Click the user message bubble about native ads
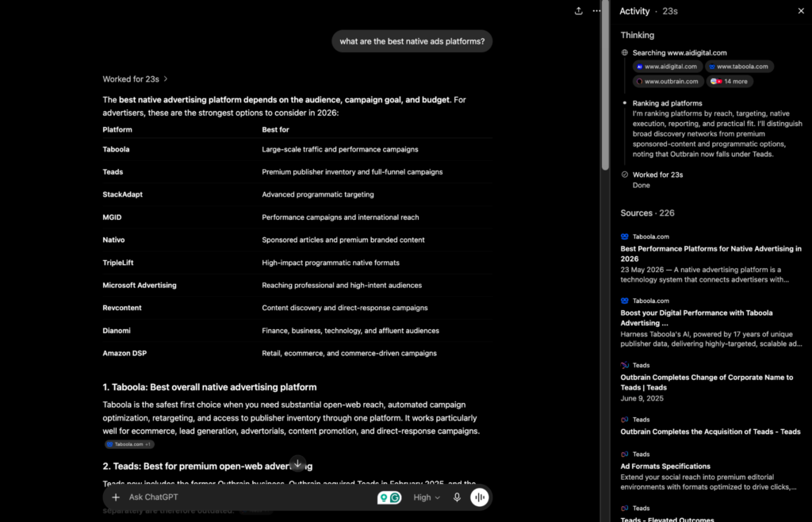 point(412,41)
